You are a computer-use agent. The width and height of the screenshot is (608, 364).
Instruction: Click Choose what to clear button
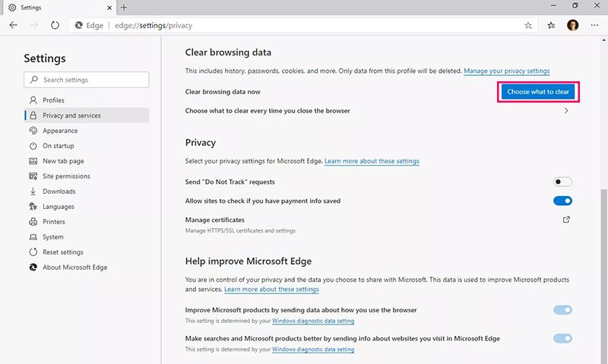(538, 92)
